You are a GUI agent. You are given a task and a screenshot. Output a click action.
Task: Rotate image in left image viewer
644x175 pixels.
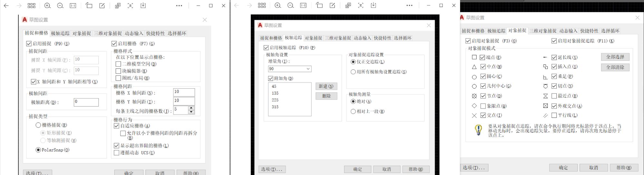coord(89,5)
